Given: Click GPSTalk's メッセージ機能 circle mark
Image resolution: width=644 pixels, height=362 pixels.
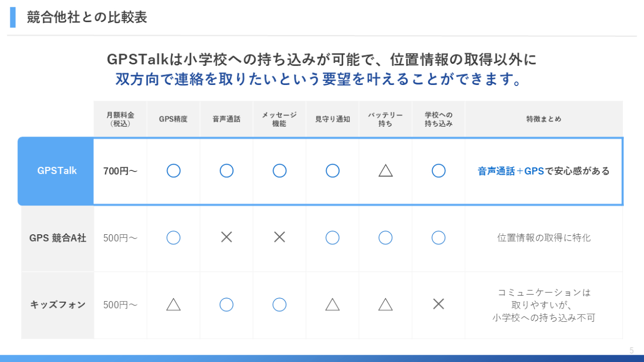Looking at the screenshot, I should pos(279,171).
